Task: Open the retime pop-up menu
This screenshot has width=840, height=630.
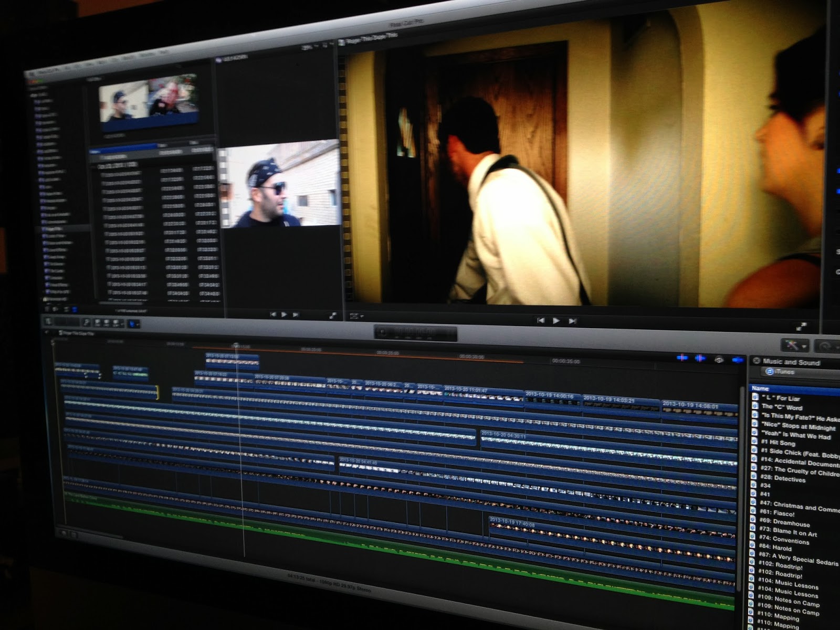Action: point(827,347)
